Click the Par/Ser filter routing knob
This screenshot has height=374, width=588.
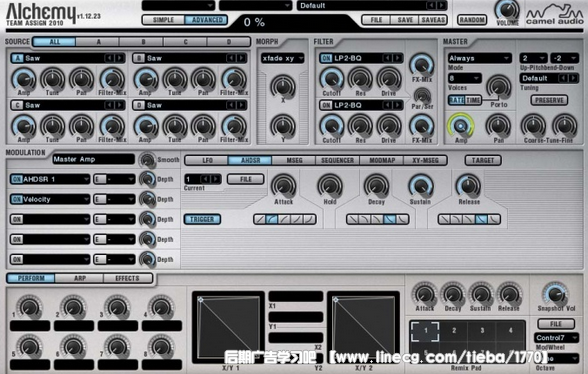point(422,96)
